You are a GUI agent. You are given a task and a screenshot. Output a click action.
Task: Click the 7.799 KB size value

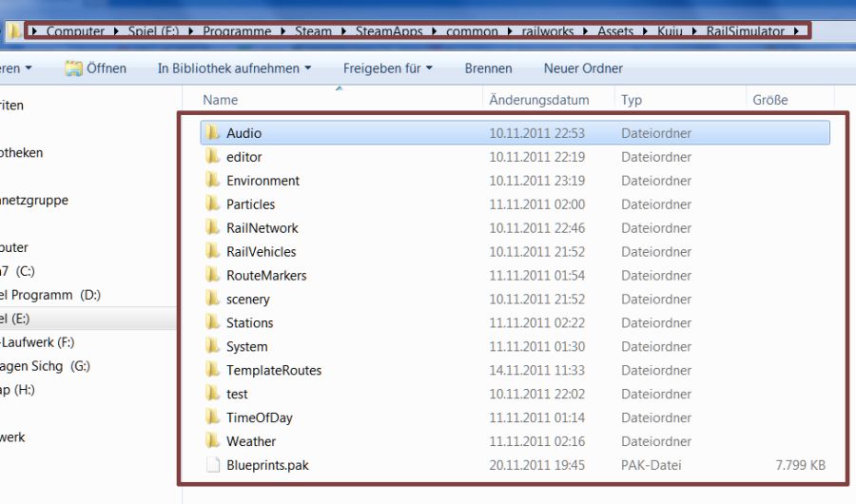point(800,465)
